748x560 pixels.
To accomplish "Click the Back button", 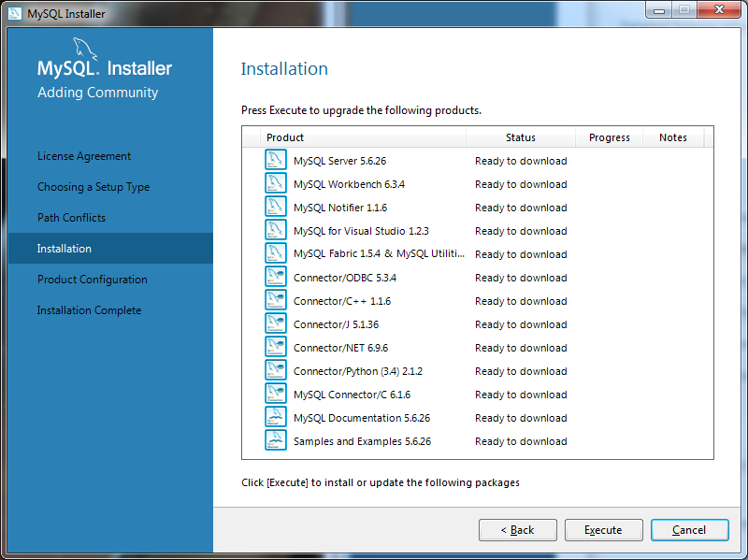I will click(518, 530).
